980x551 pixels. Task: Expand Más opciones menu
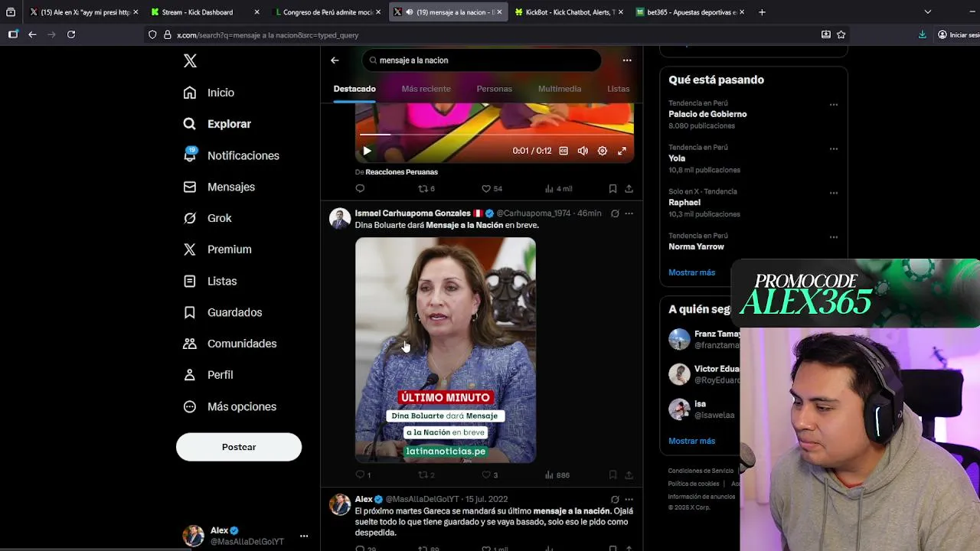[x=230, y=406]
